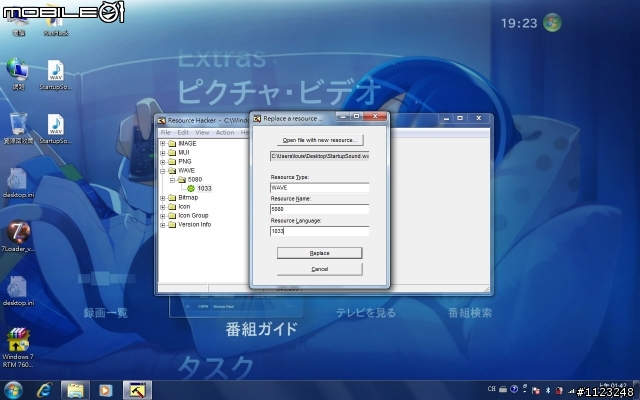Screen dimensions: 640x400
Task: Click the Replace button
Action: coord(320,253)
